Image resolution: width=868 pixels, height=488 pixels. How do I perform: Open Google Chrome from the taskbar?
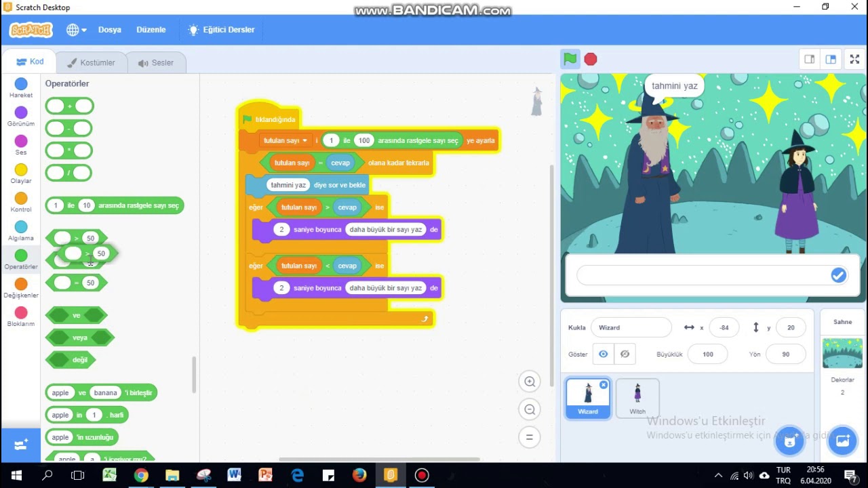pos(140,475)
